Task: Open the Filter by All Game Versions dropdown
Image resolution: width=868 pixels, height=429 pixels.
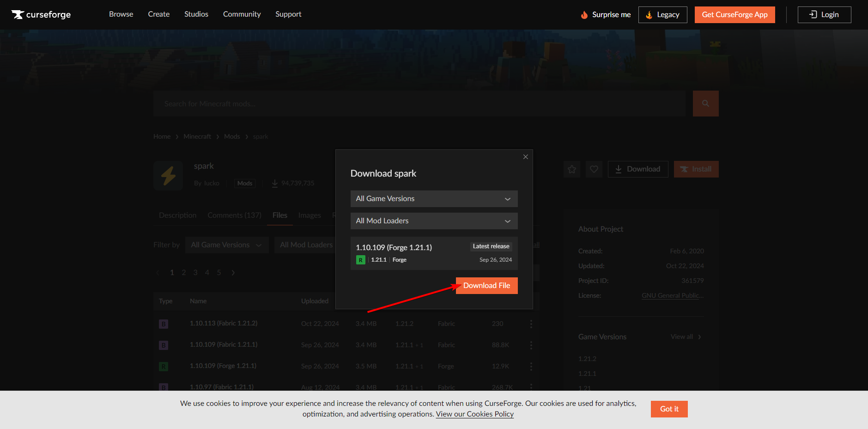Action: pos(226,245)
